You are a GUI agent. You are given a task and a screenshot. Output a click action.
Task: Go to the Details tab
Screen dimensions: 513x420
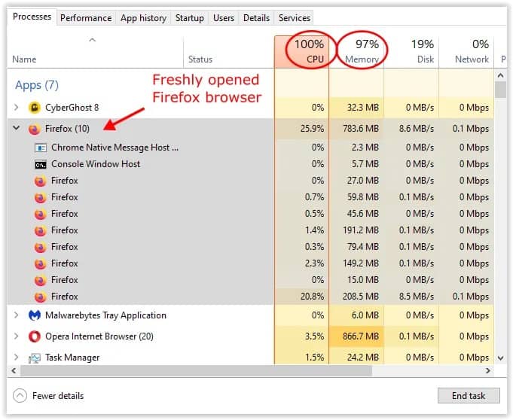coord(256,18)
